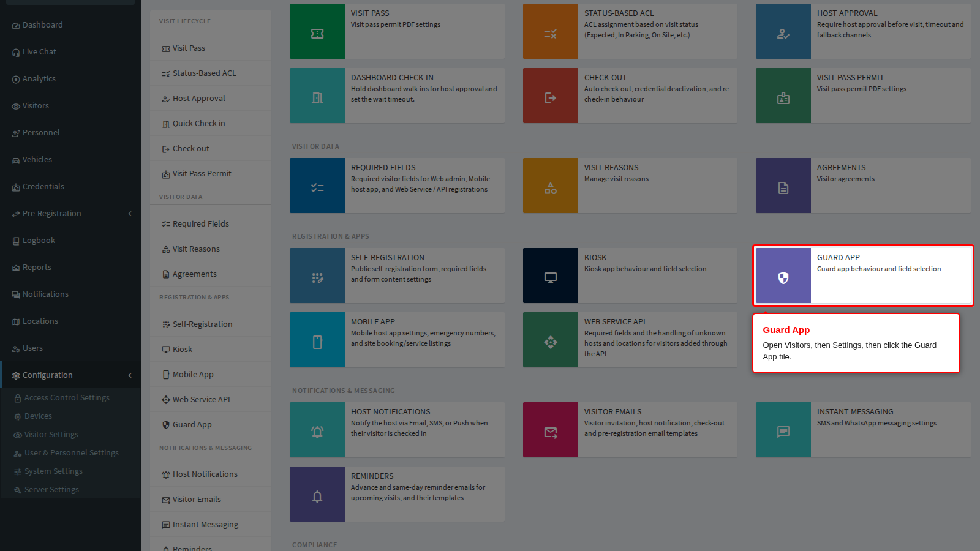Select Visit Pass Permit in the settings list
980x551 pixels.
coord(211,174)
